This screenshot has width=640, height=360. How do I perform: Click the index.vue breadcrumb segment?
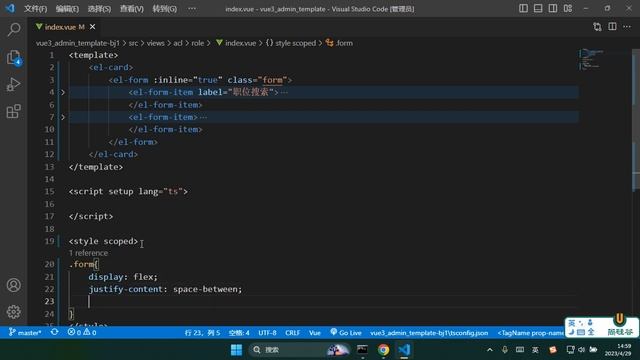[x=236, y=43]
